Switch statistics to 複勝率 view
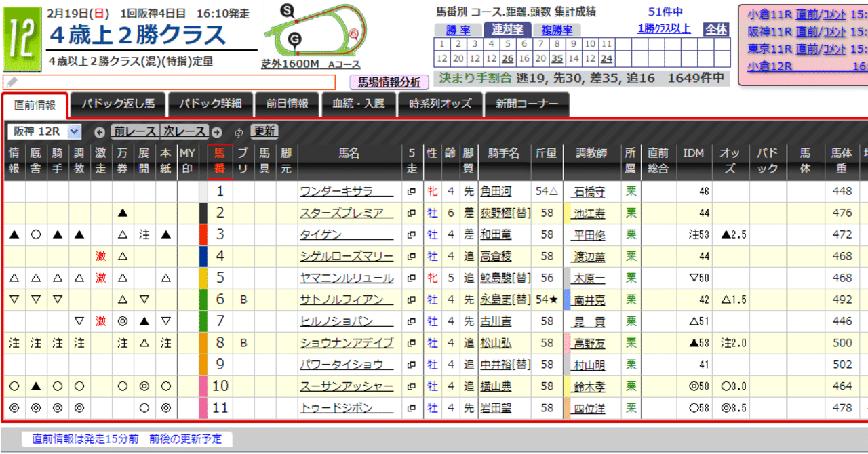Viewport: 868px width, 454px height. click(x=555, y=30)
